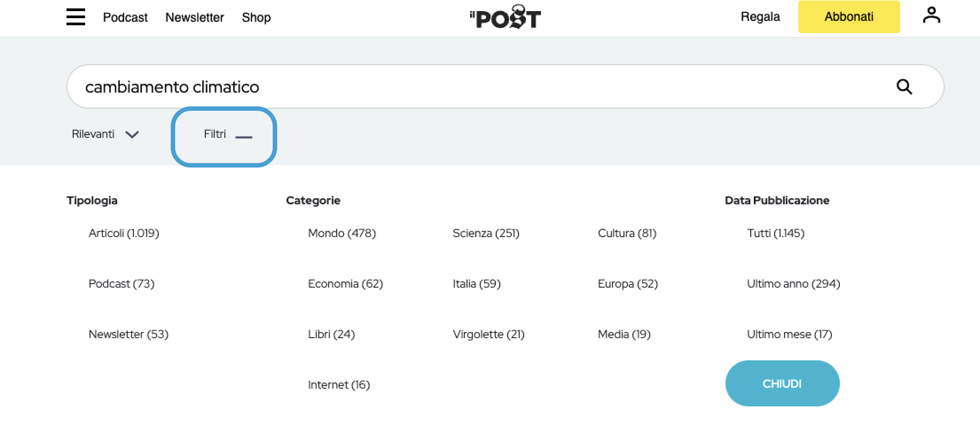Click the il Post logo
Viewport: 980px width, 429px height.
pos(506,17)
